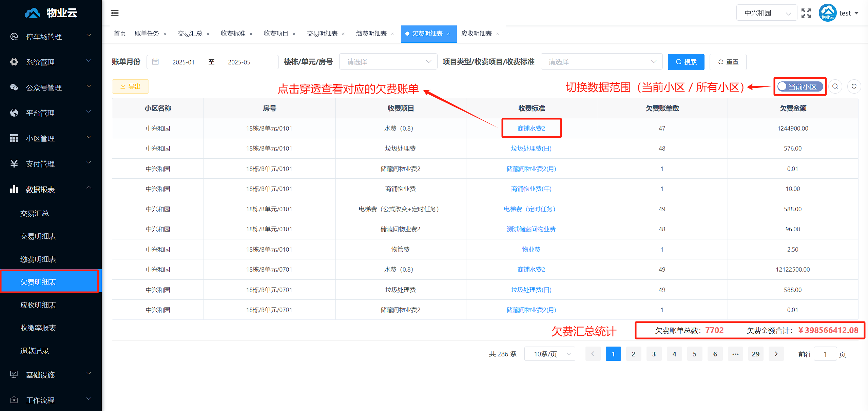Open the test user avatar
The height and width of the screenshot is (411, 868).
827,13
